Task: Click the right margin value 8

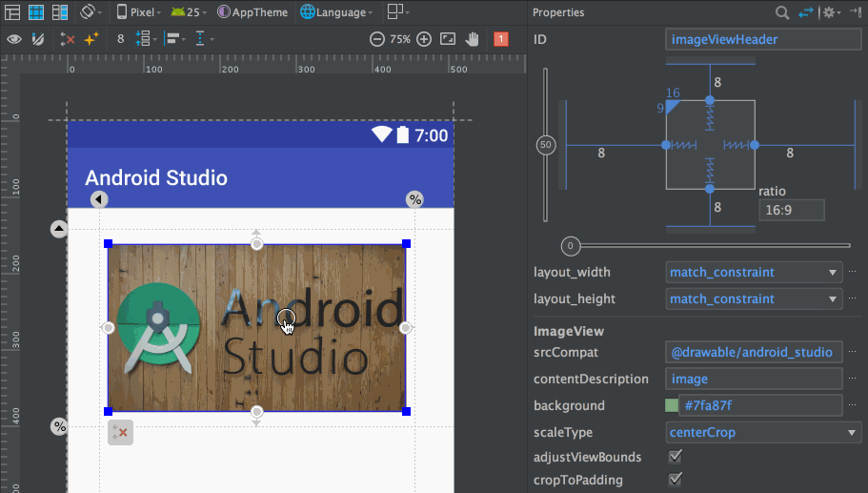Action: click(x=790, y=153)
